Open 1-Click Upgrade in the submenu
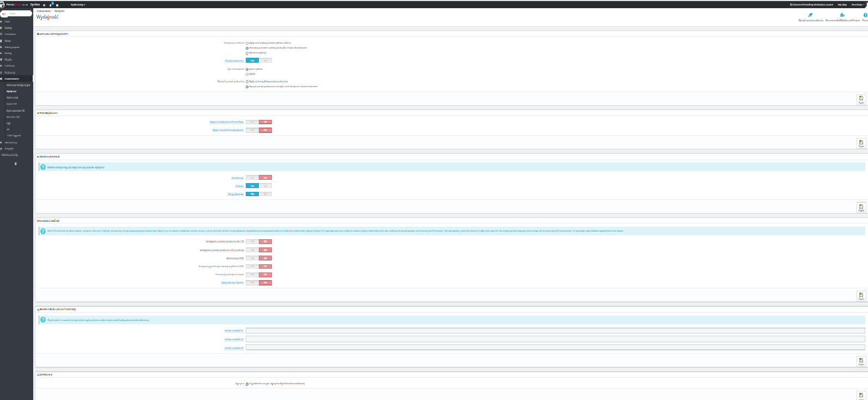Image resolution: width=868 pixels, height=400 pixels. [14, 136]
